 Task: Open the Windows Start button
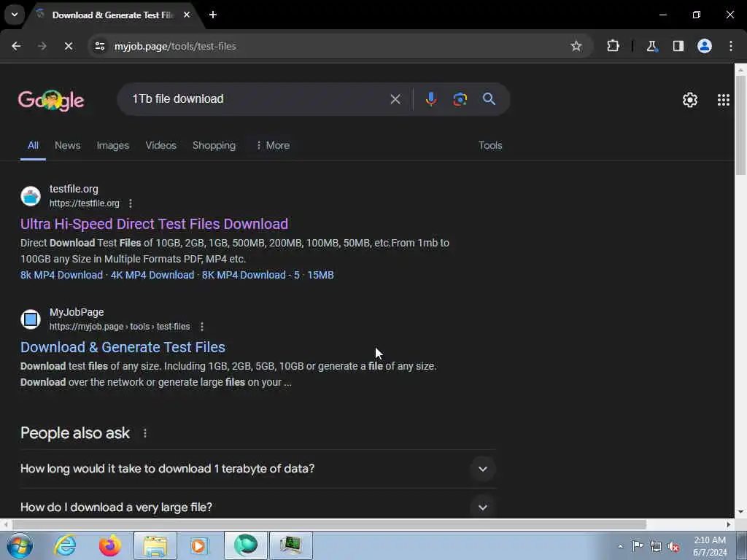pyautogui.click(x=20, y=545)
